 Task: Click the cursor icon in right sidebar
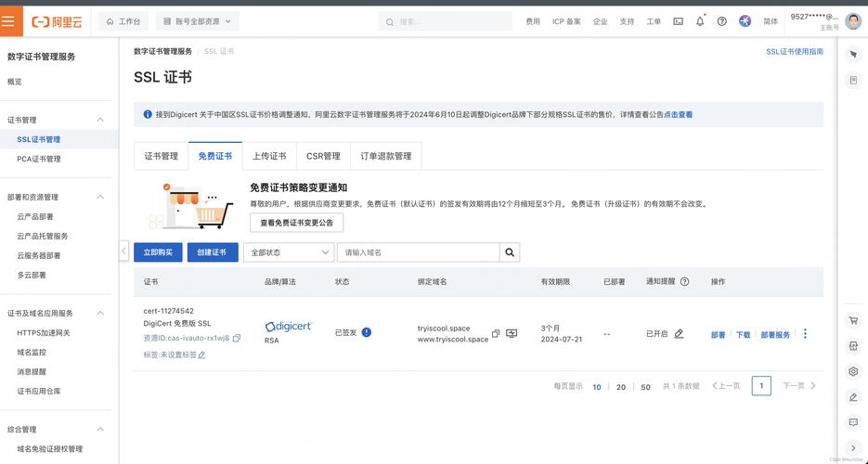pyautogui.click(x=853, y=54)
